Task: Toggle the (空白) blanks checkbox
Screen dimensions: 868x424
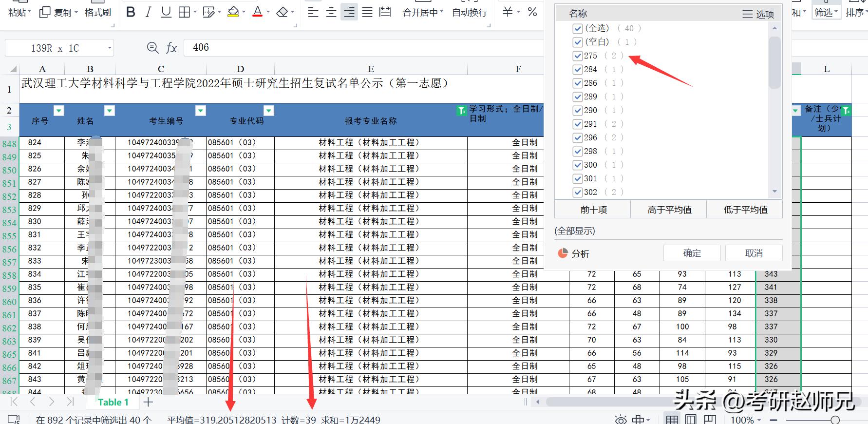Action: 578,42
